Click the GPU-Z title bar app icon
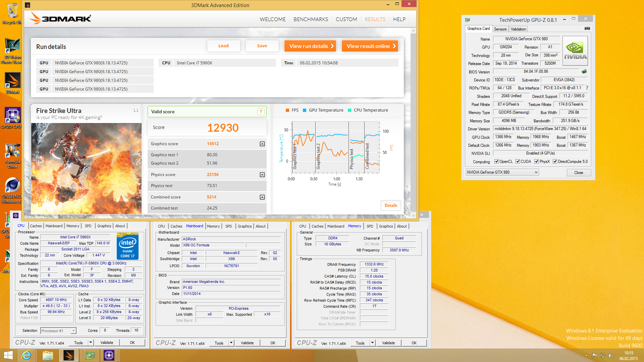The height and width of the screenshot is (362, 644). [467, 20]
